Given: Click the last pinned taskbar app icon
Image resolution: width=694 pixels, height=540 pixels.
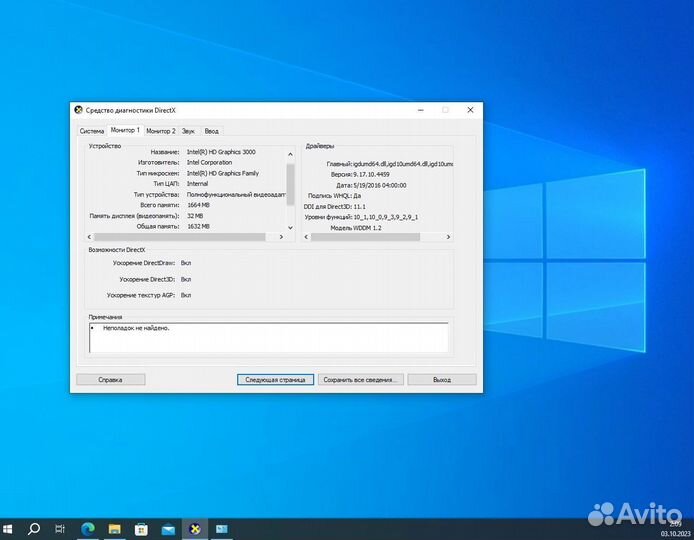Looking at the screenshot, I should pyautogui.click(x=221, y=529).
